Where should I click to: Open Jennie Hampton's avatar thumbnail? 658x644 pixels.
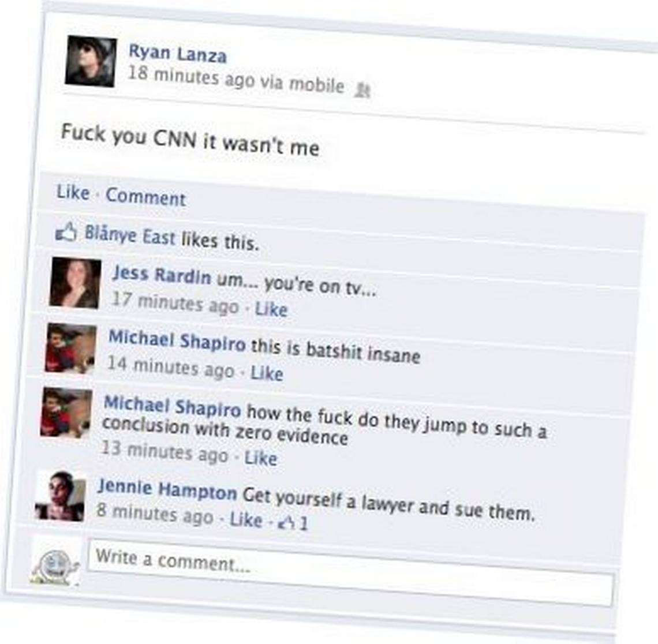[x=61, y=496]
